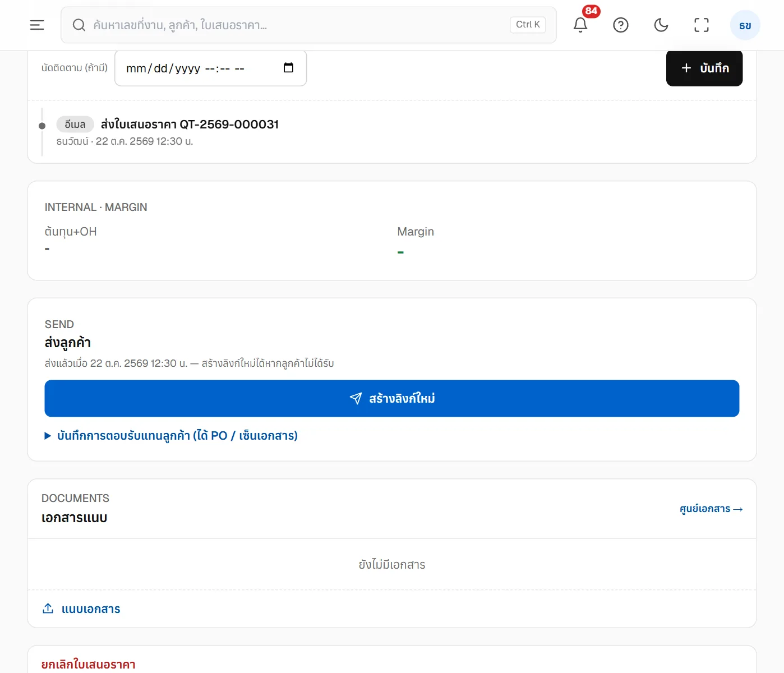Select the อีเมล tag on activity entry
This screenshot has width=784, height=673.
tap(75, 125)
